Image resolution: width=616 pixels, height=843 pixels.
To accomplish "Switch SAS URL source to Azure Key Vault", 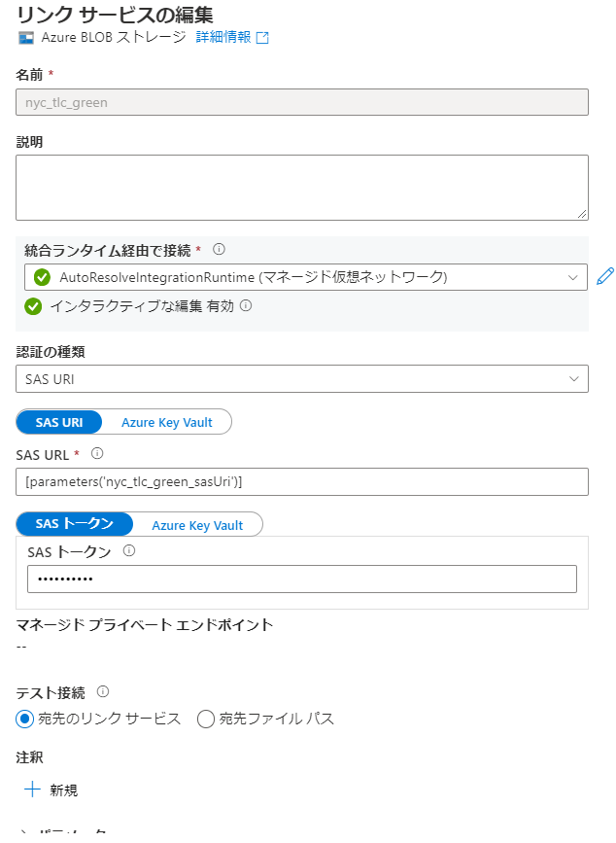I will (166, 422).
